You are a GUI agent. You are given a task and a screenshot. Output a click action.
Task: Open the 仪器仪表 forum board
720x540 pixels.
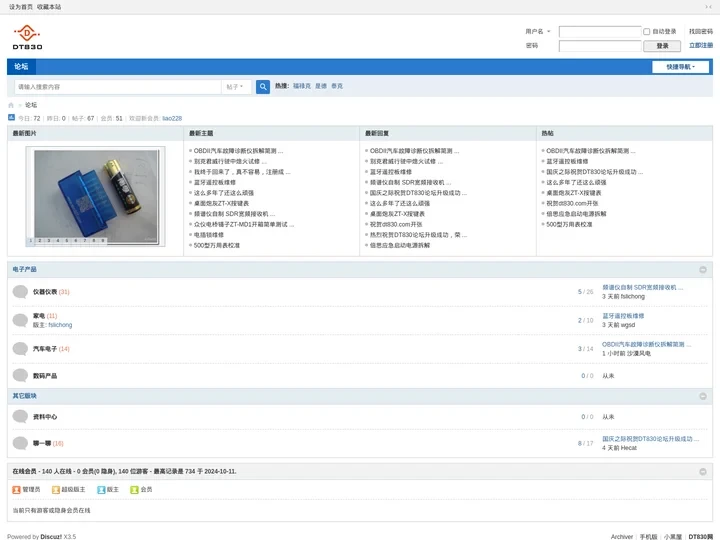coord(45,292)
